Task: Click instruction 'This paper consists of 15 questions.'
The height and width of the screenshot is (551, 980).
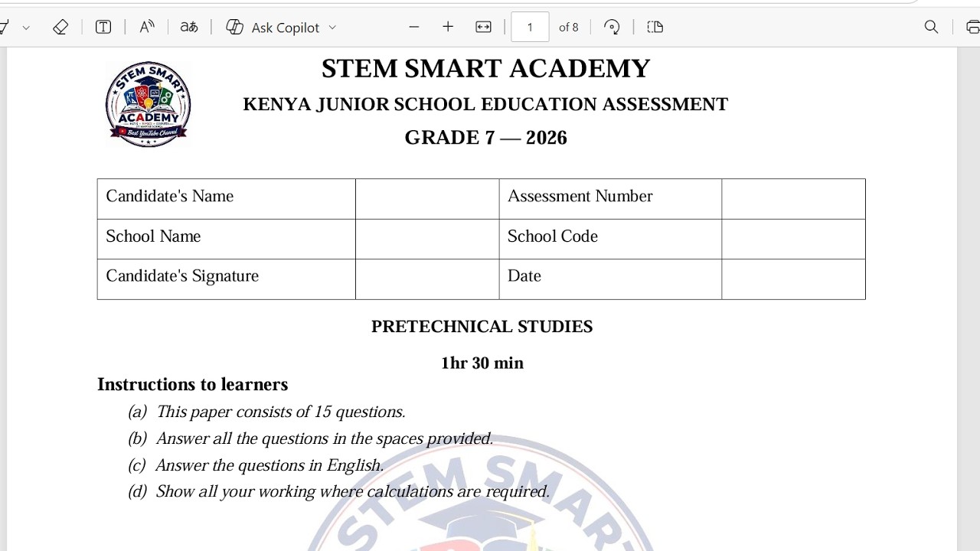Action: click(280, 412)
